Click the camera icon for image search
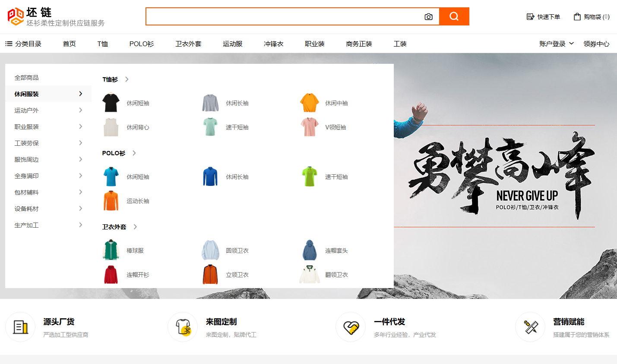617x364 pixels. click(428, 16)
